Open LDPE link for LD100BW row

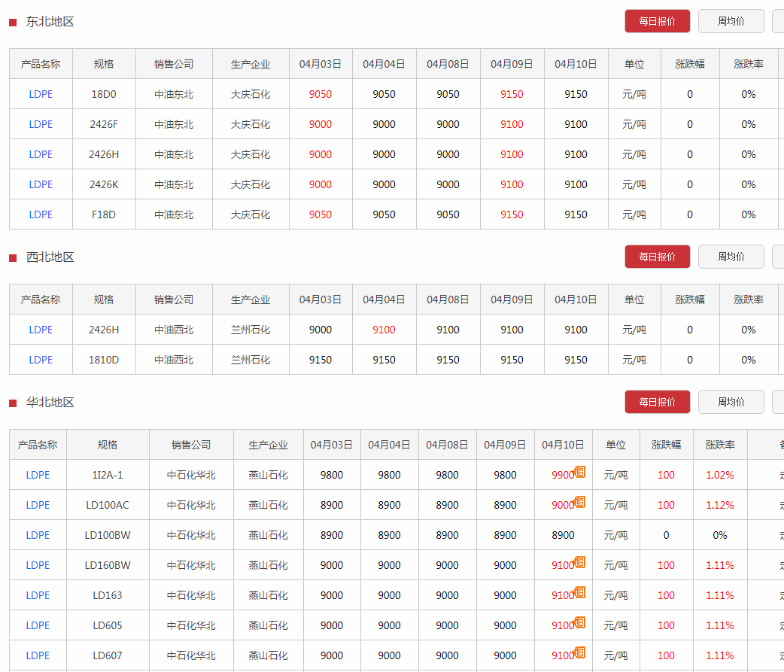(x=38, y=535)
